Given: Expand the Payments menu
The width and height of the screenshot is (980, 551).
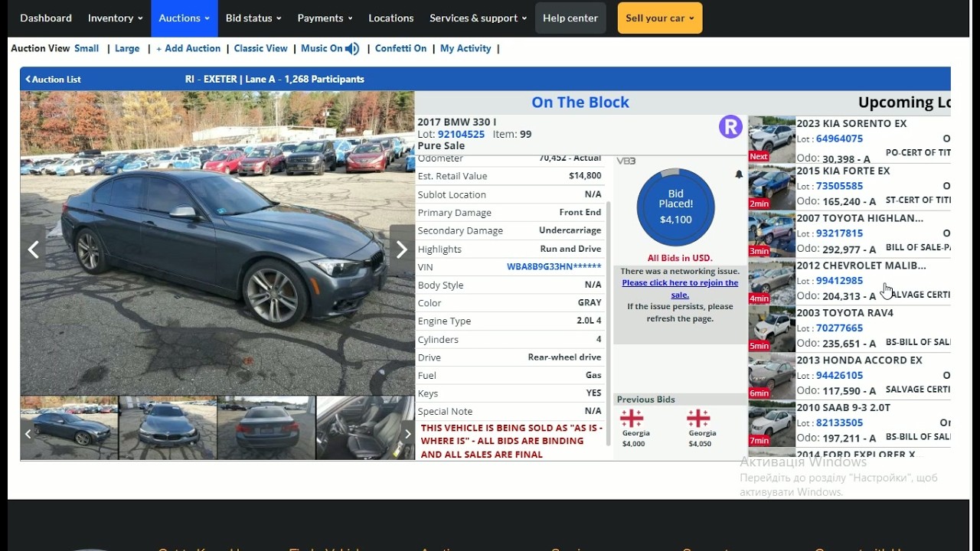Looking at the screenshot, I should point(325,18).
